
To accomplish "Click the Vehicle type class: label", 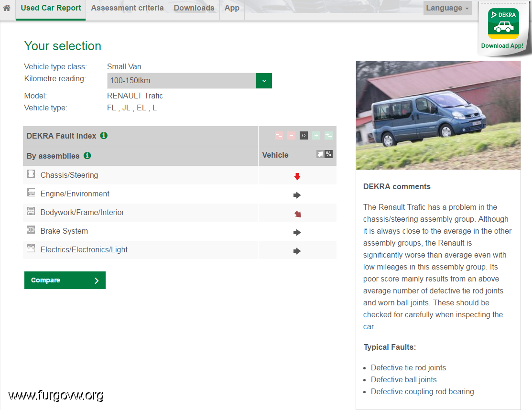I will point(55,67).
